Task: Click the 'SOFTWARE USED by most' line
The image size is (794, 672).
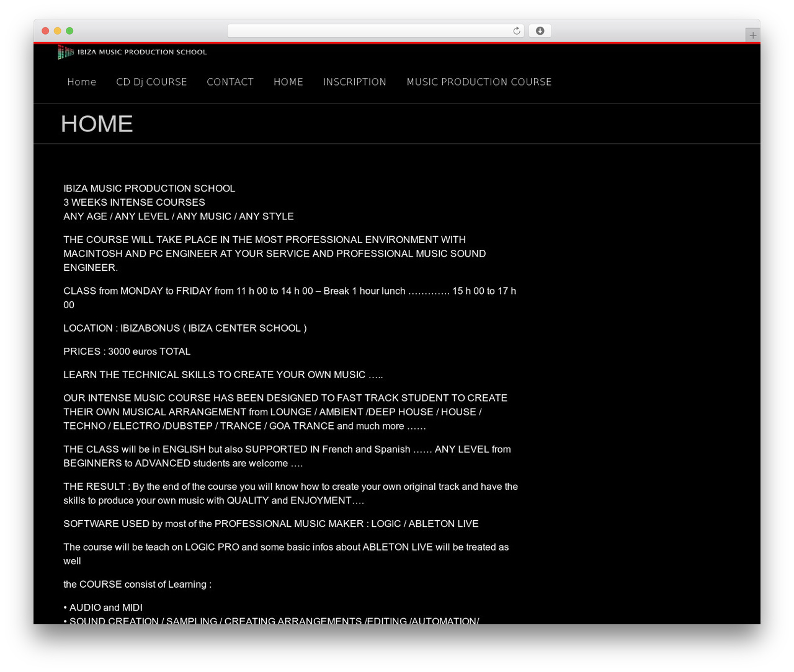Action: pyautogui.click(x=271, y=524)
